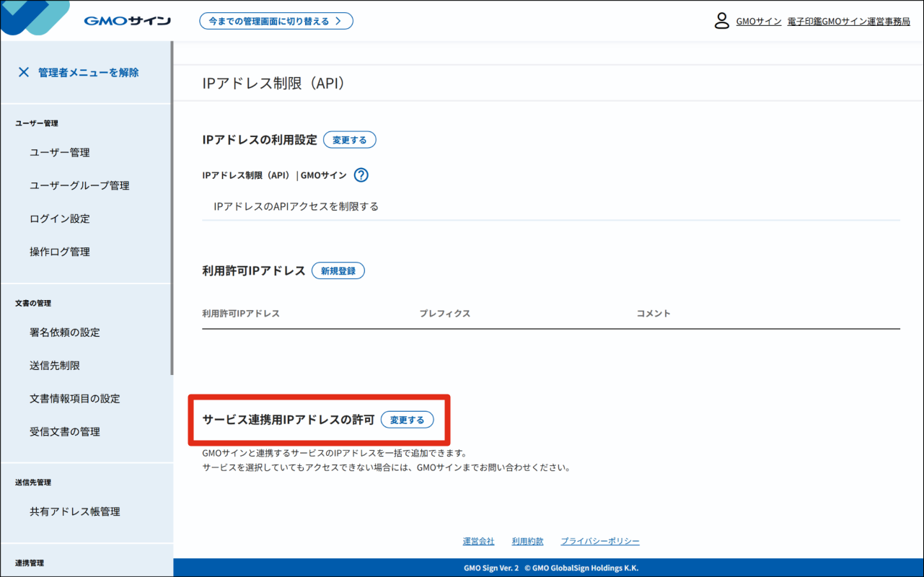Open ログイン設定 from the sidebar
Screen dimensions: 924x577
coord(60,219)
